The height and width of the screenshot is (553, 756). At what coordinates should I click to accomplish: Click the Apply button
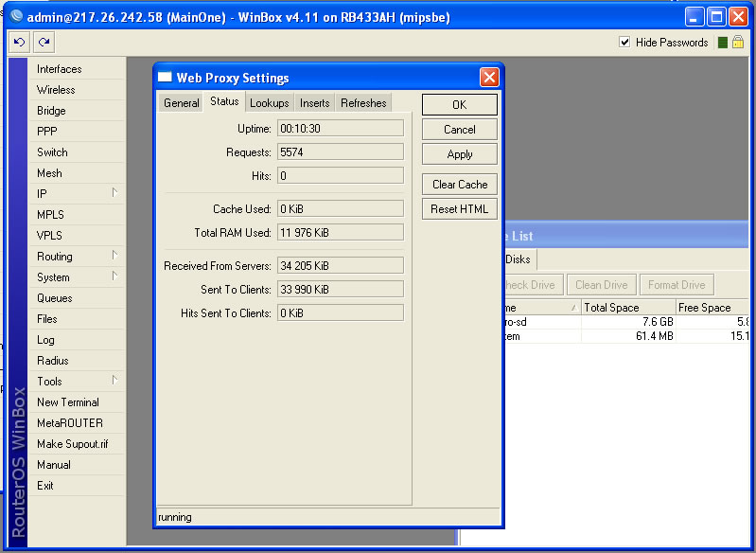(460, 154)
